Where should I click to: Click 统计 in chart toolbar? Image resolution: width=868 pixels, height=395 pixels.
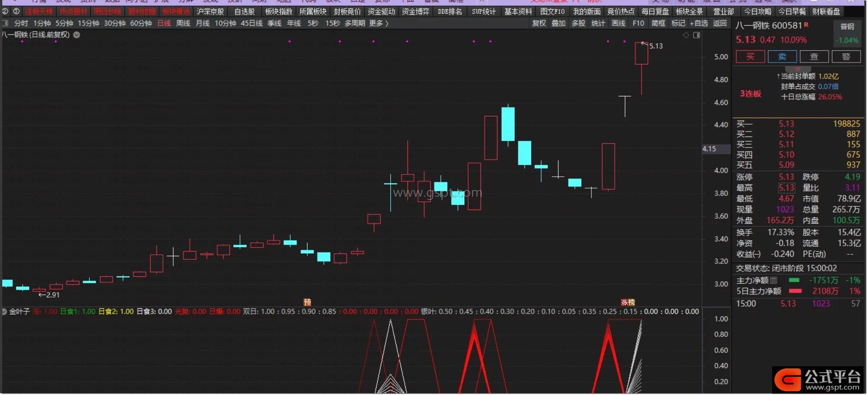598,23
